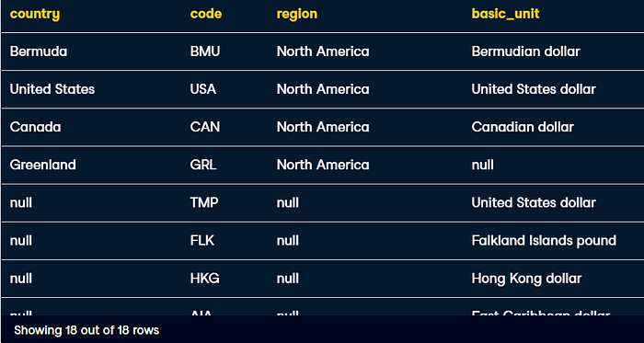
Task: Select the Canadian dollar cell
Action: [x=523, y=127]
